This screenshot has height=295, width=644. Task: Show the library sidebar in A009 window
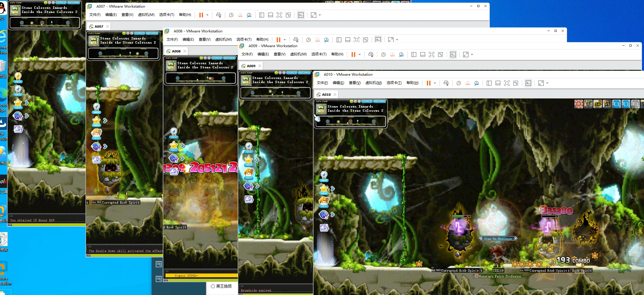pyautogui.click(x=414, y=55)
